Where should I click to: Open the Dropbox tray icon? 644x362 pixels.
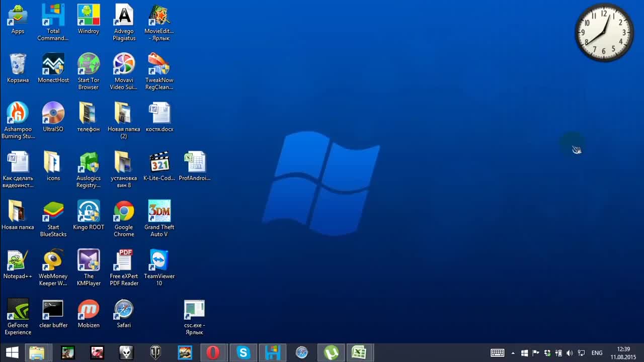tap(547, 353)
